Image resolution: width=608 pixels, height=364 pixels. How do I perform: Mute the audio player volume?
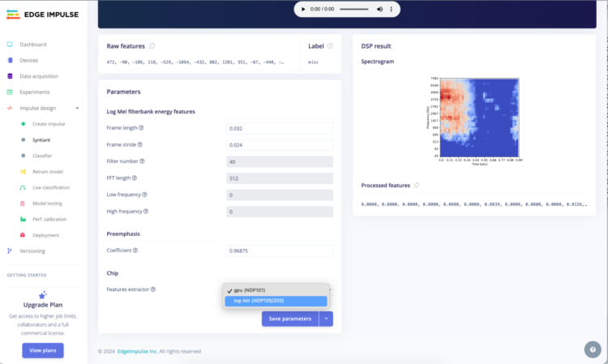pyautogui.click(x=379, y=9)
